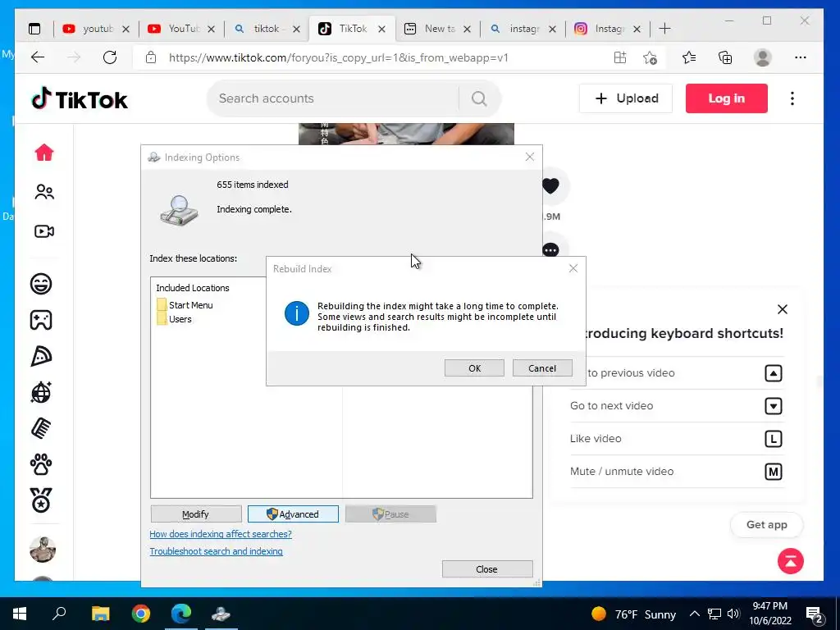Open the notification center icon

[x=815, y=614]
